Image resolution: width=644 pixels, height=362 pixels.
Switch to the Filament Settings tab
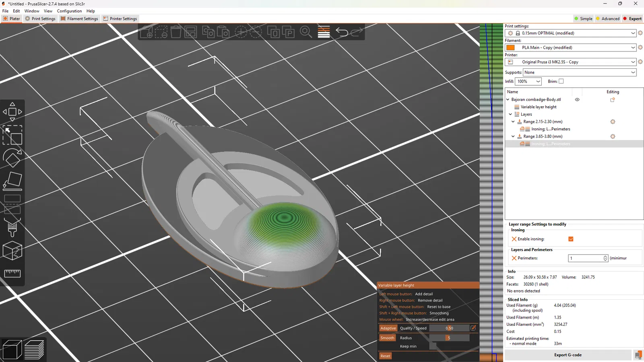[x=79, y=19]
